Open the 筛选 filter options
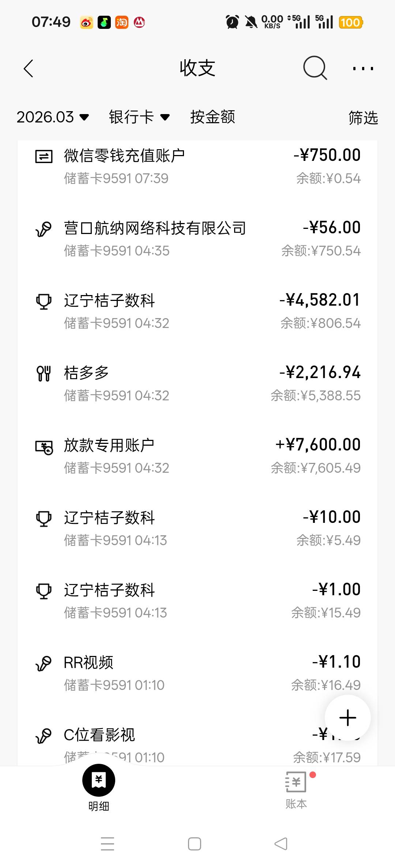Screen dimensions: 395x868 [363, 118]
